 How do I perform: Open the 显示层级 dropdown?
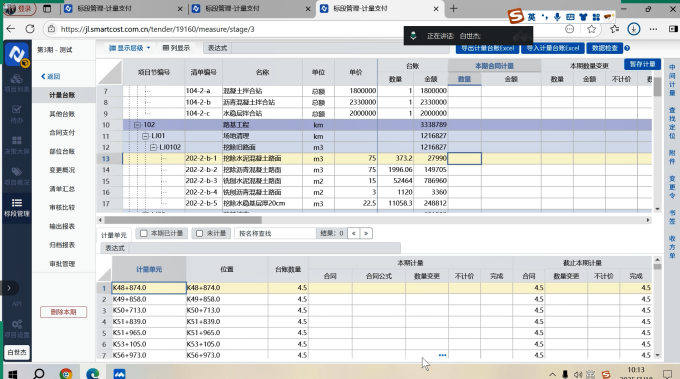pos(129,48)
